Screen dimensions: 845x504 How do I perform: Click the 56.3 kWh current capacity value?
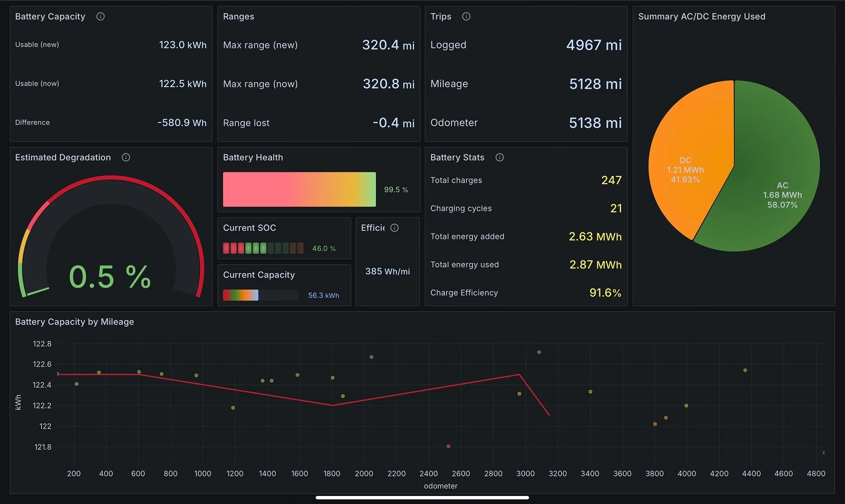[323, 296]
